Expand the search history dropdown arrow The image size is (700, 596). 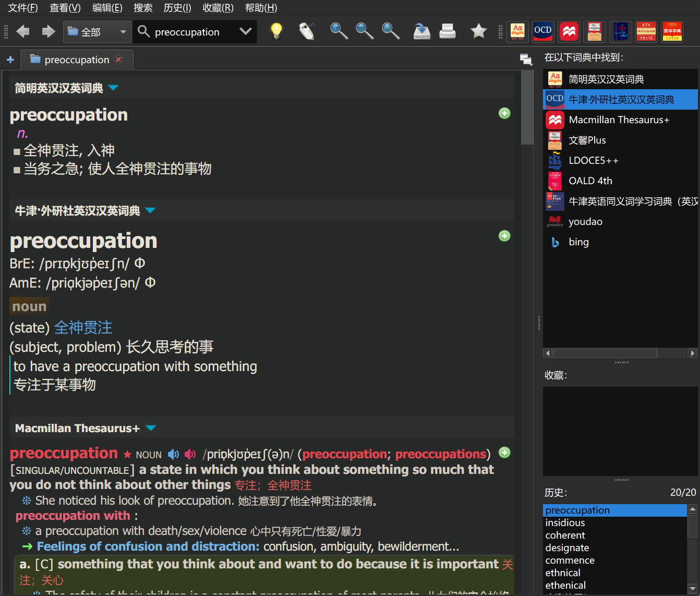[246, 32]
